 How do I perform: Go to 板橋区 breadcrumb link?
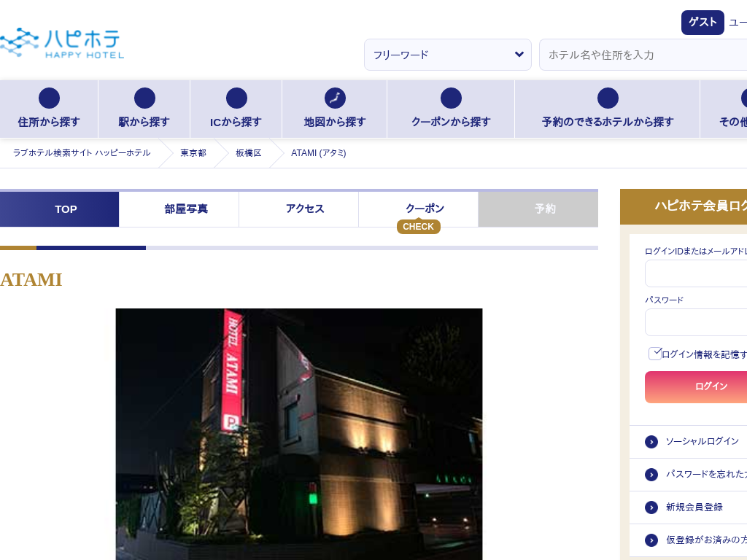click(248, 153)
